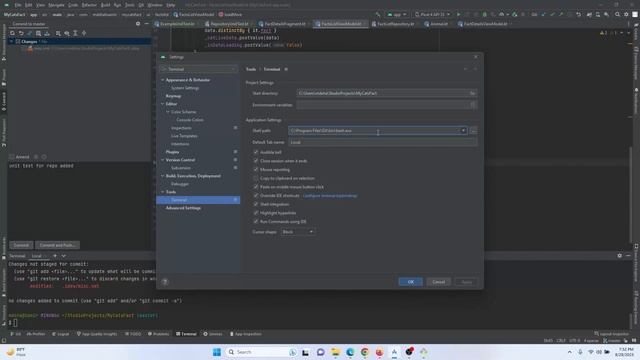Image resolution: width=640 pixels, height=360 pixels.
Task: Click the Default Tab name field
Action: click(x=383, y=142)
